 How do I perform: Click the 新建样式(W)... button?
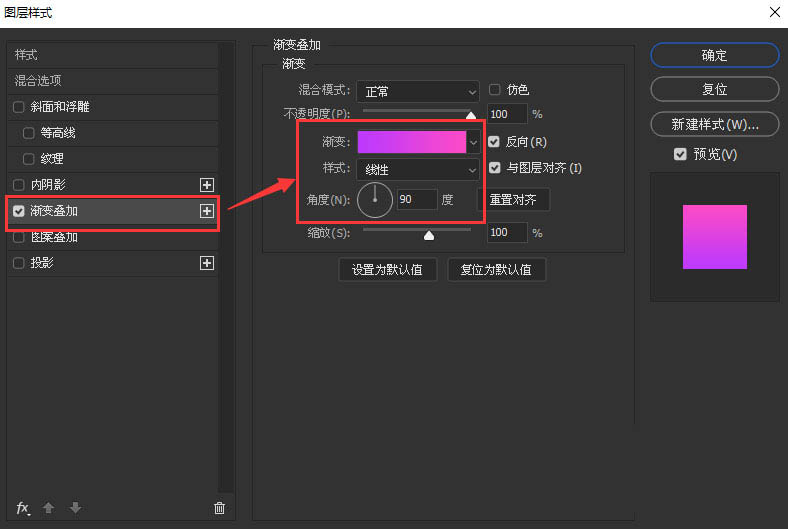pyautogui.click(x=715, y=124)
